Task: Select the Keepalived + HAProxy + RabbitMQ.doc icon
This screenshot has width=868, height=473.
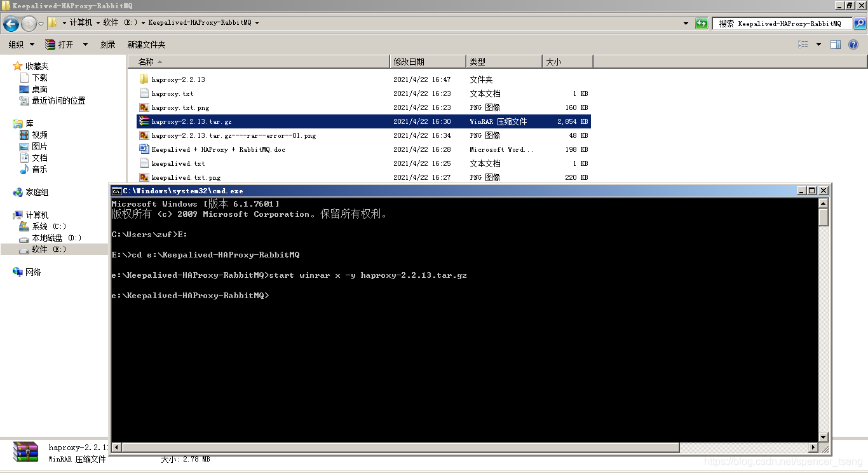Action: click(x=144, y=149)
